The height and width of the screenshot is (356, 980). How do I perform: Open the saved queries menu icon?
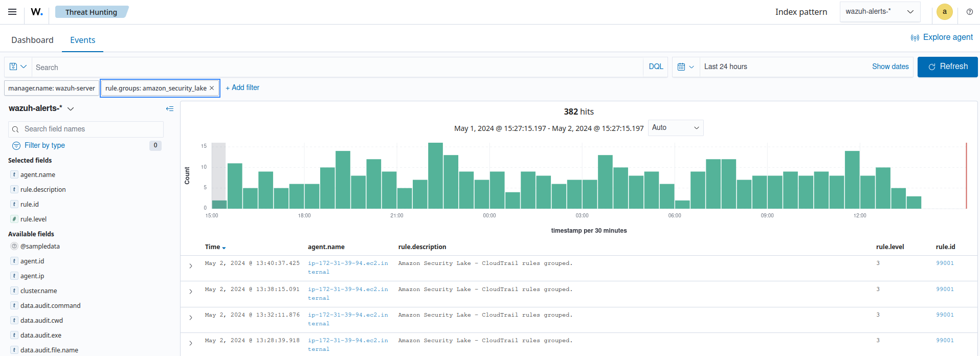tap(18, 67)
